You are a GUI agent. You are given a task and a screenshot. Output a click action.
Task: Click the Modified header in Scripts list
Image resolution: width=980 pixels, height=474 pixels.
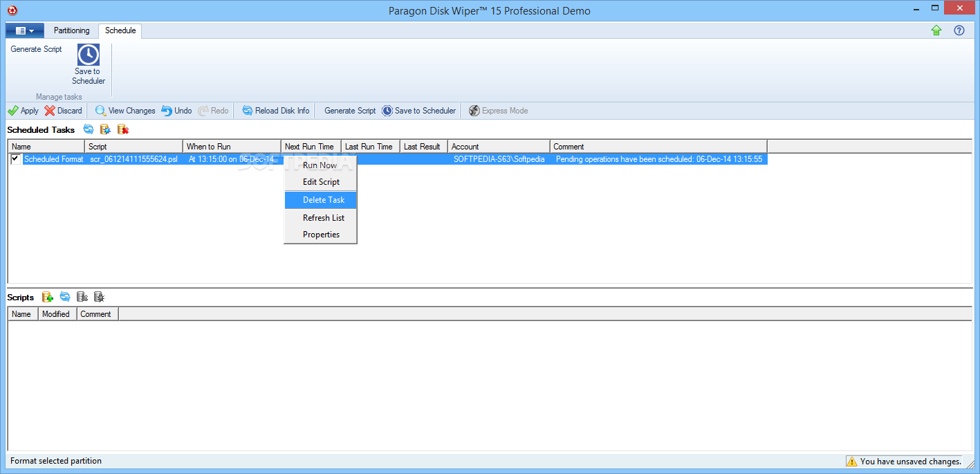click(57, 314)
